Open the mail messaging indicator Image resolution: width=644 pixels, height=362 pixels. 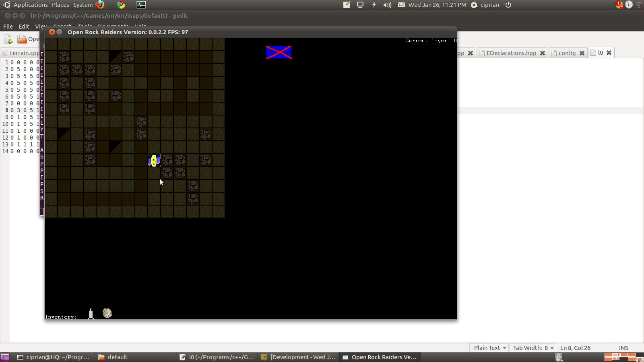(x=401, y=5)
